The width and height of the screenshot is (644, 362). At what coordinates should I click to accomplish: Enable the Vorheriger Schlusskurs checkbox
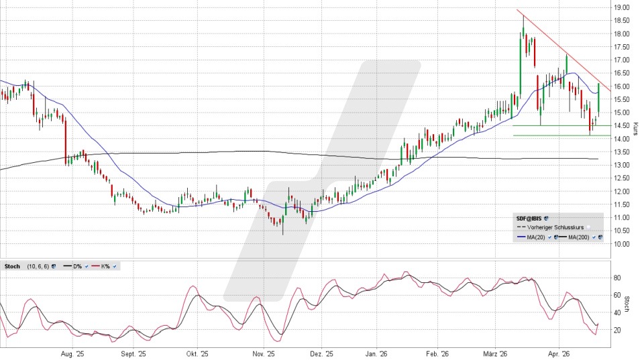pos(590,228)
